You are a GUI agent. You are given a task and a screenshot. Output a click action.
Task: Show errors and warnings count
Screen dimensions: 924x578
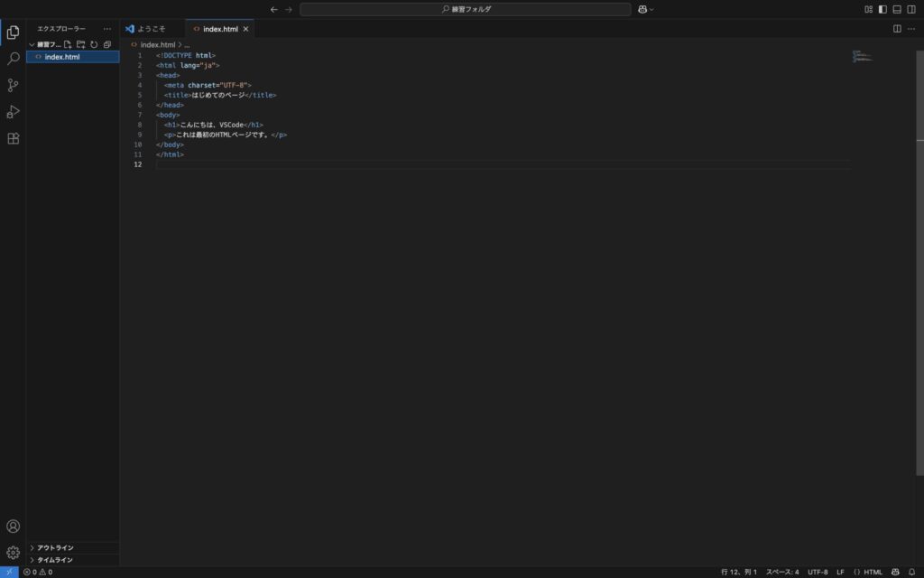click(38, 572)
